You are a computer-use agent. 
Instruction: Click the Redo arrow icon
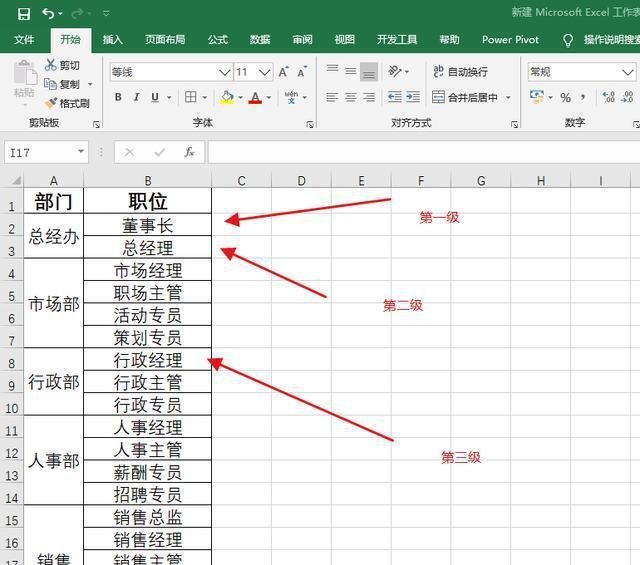point(77,14)
